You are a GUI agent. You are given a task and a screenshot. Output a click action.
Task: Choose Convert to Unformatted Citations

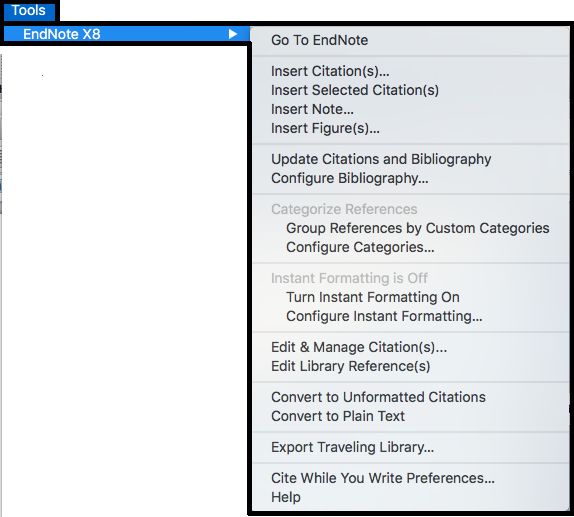(x=410, y=397)
